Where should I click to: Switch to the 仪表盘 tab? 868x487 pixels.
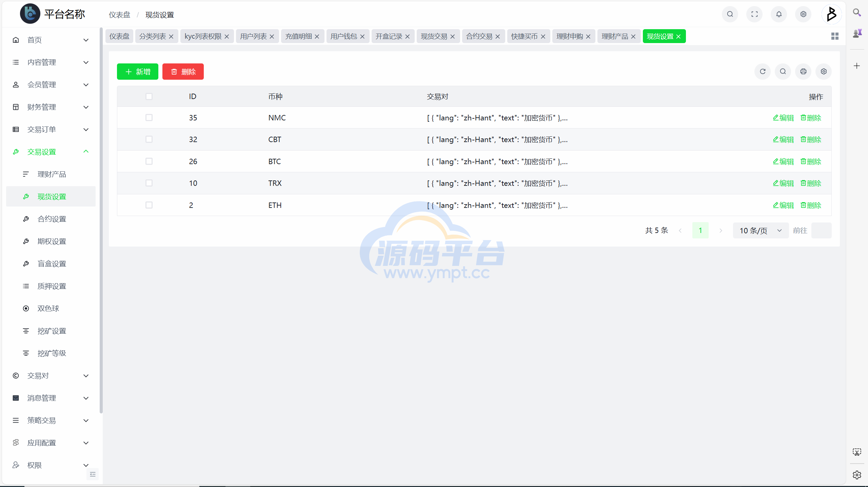point(119,37)
